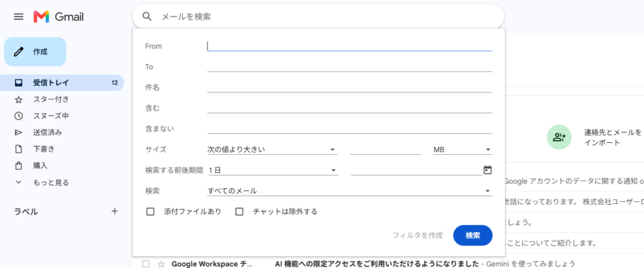Focus the From input field
Image resolution: width=644 pixels, height=268 pixels.
[x=350, y=46]
